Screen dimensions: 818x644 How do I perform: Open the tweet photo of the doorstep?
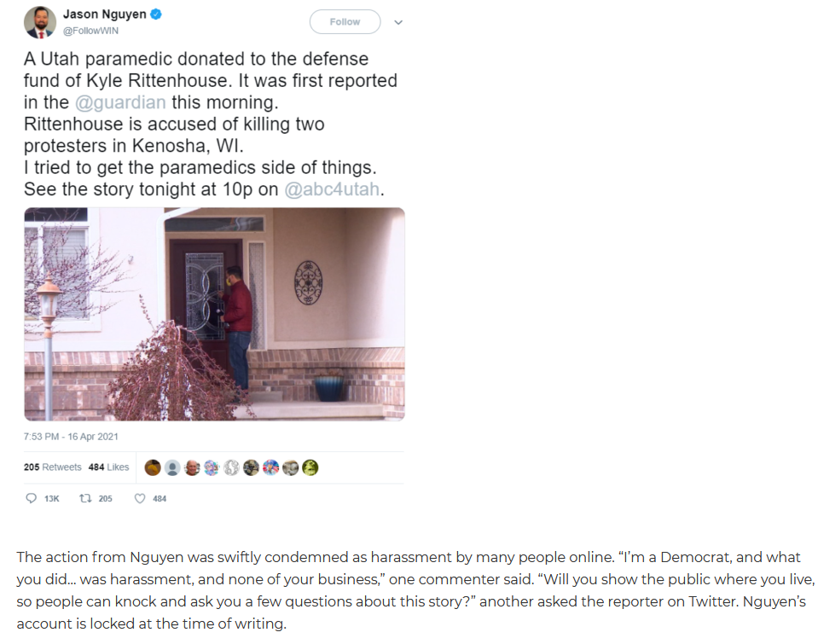pyautogui.click(x=214, y=314)
